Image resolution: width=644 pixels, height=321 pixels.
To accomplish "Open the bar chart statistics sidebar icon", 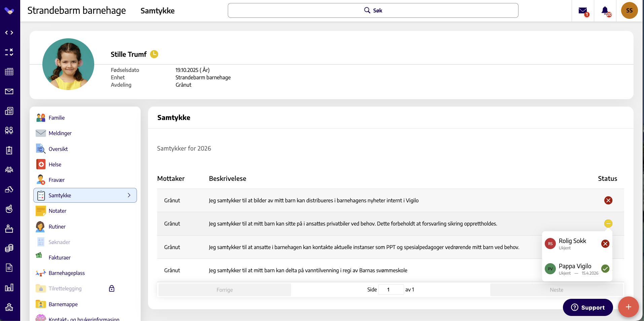I will [x=9, y=287].
